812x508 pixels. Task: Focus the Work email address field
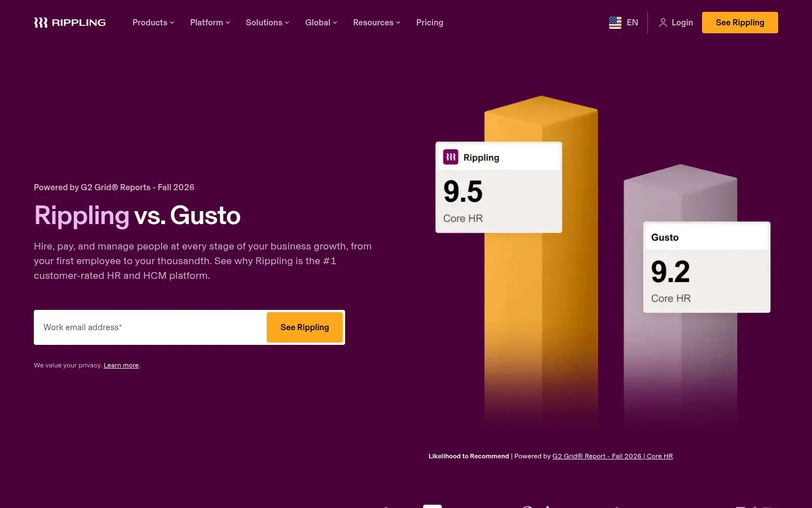[x=151, y=327]
